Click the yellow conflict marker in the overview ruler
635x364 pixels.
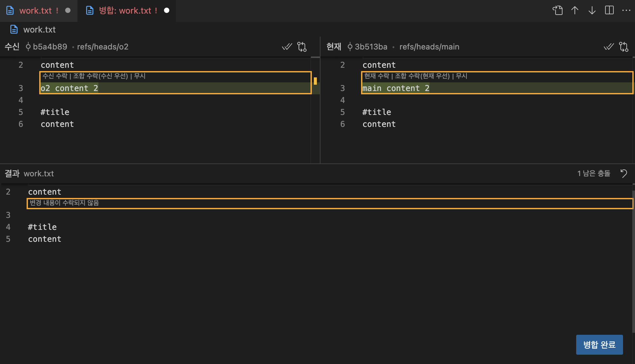click(315, 81)
